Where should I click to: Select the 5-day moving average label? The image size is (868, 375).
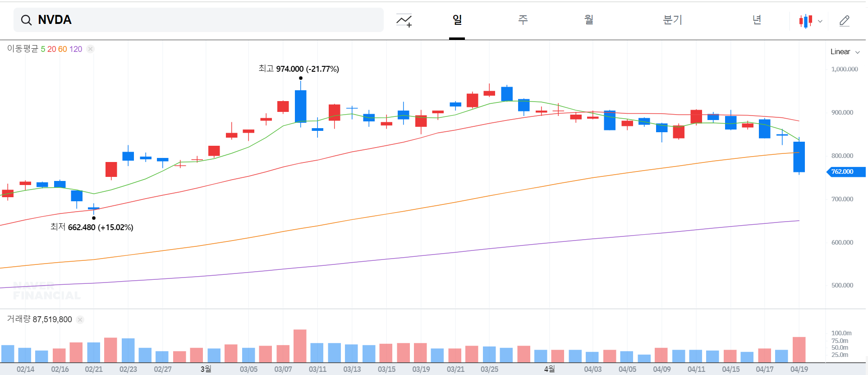43,49
